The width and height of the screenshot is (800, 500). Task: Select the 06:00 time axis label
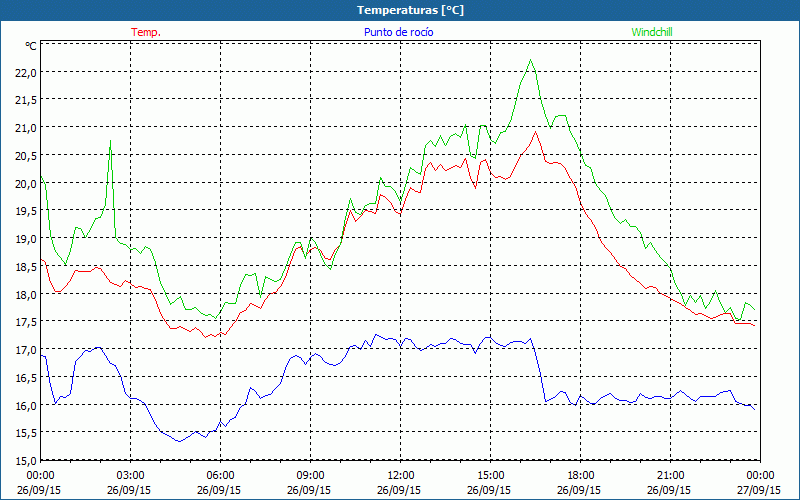[220, 475]
